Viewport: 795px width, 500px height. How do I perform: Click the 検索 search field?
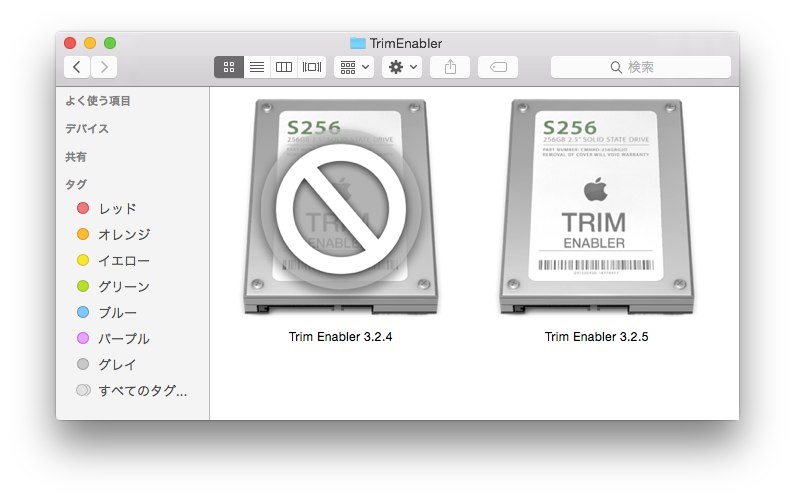[x=641, y=67]
